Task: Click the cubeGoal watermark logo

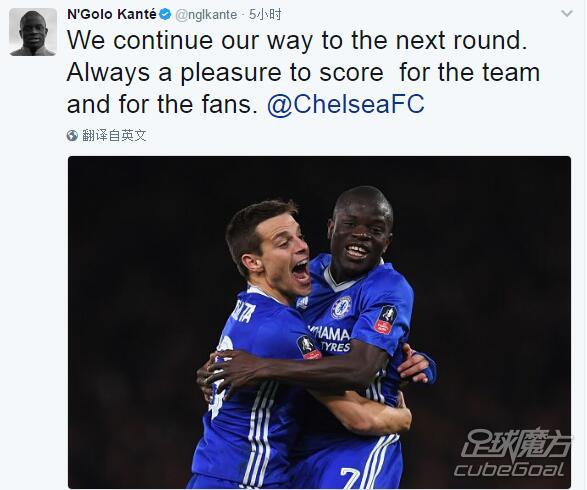Action: click(509, 470)
